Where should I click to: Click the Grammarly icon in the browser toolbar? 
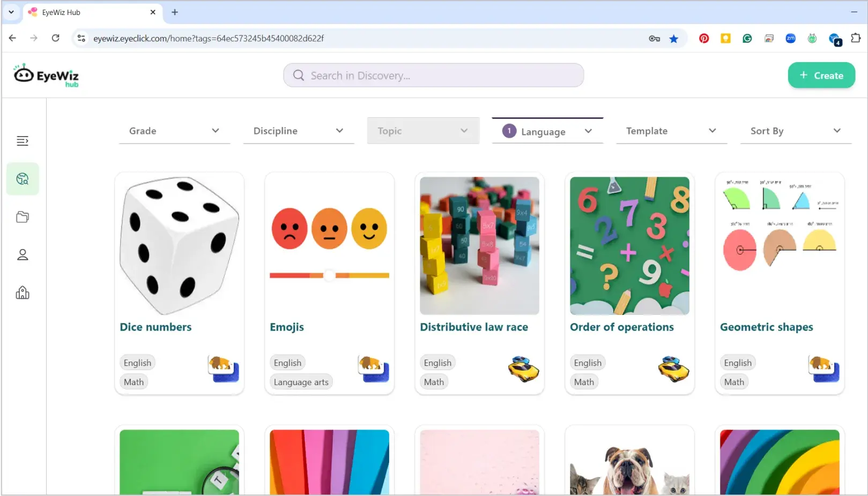click(747, 38)
